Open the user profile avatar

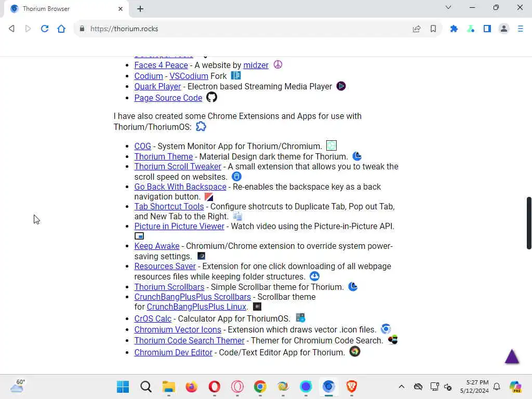click(504, 29)
